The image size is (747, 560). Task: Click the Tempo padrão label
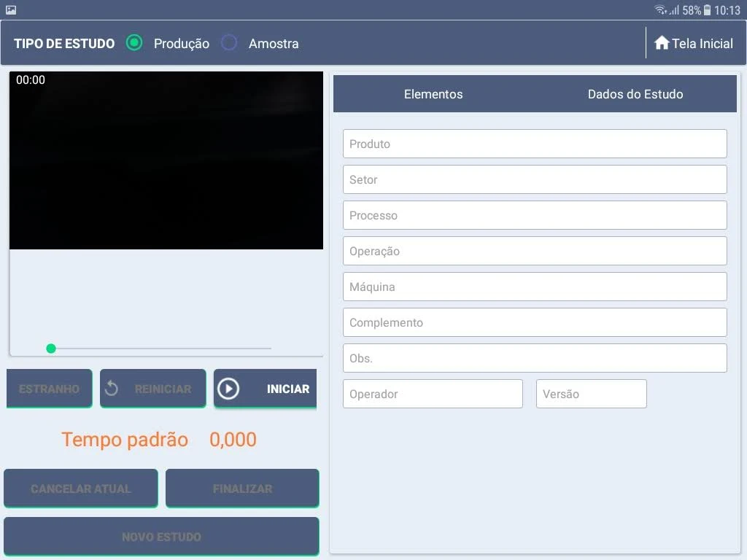coord(125,439)
